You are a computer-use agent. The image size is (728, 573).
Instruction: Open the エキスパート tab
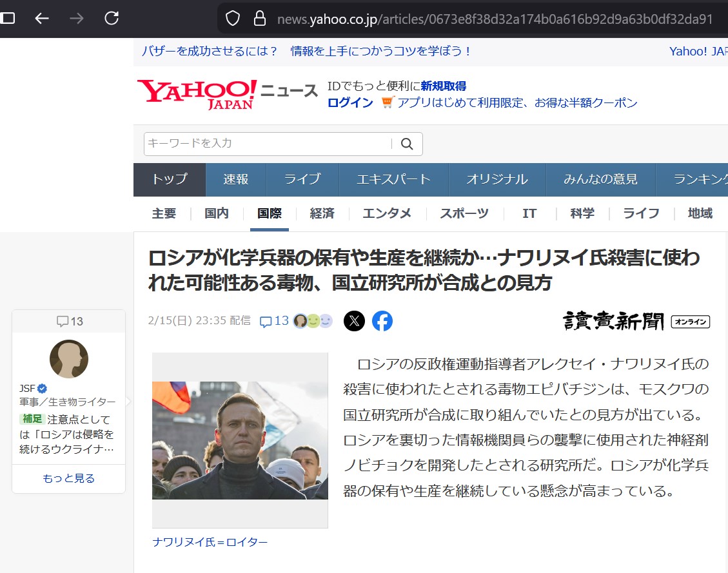(x=393, y=180)
